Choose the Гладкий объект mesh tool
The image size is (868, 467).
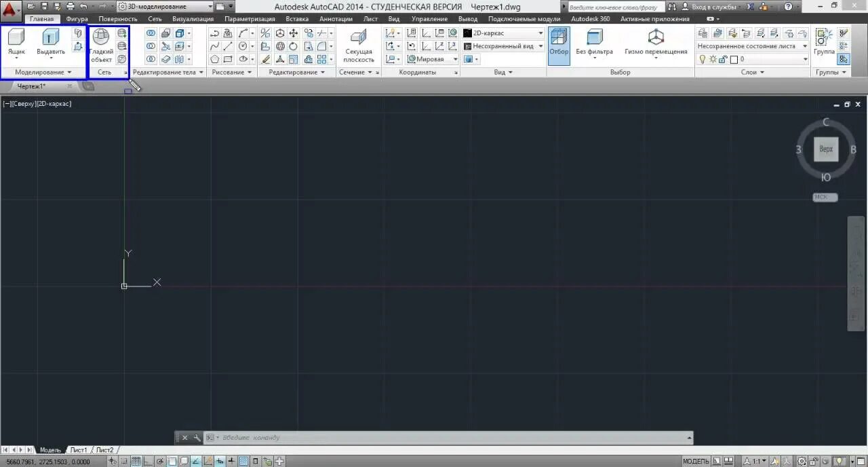tap(101, 45)
